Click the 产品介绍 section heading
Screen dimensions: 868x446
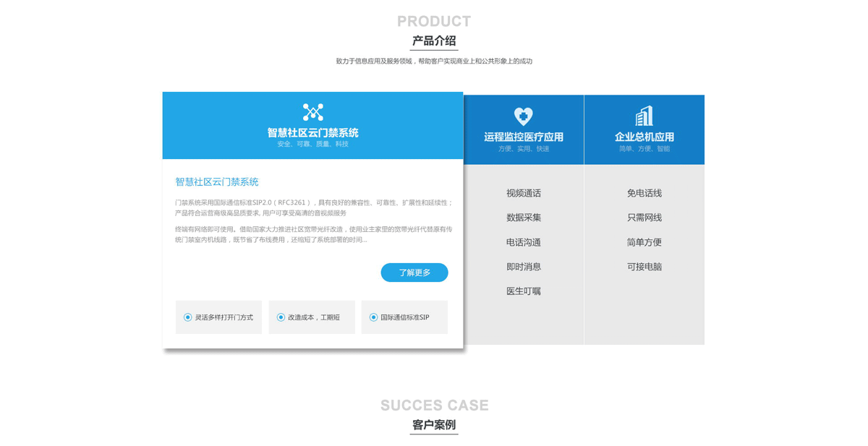(434, 41)
